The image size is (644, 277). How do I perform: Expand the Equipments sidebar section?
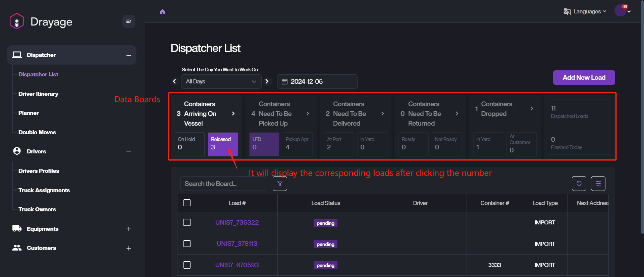click(x=128, y=229)
